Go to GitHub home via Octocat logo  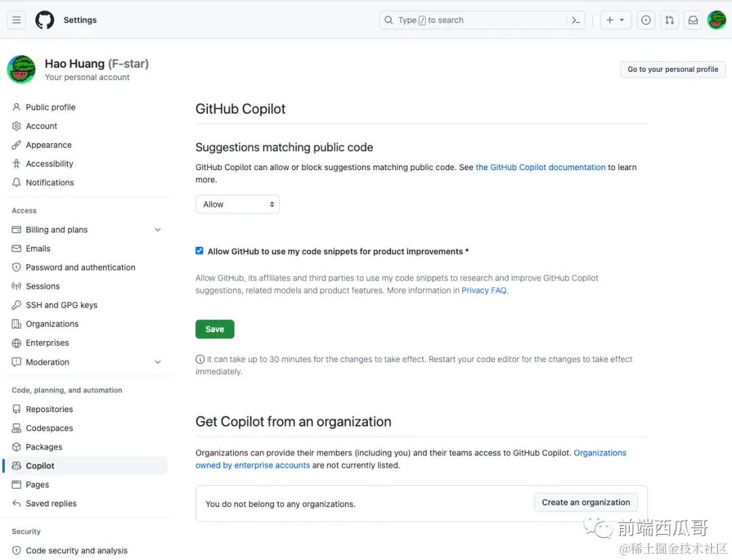point(45,20)
